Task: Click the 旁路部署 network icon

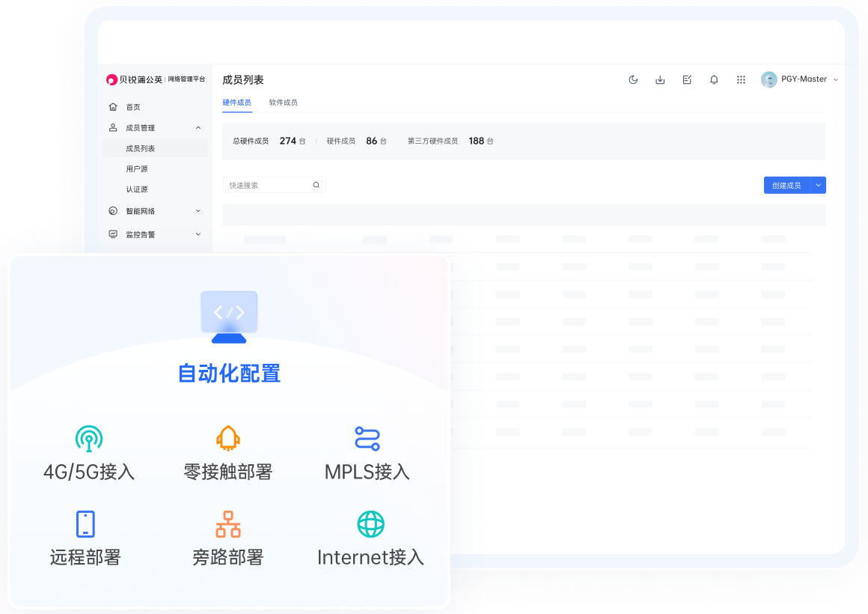Action: click(x=228, y=523)
